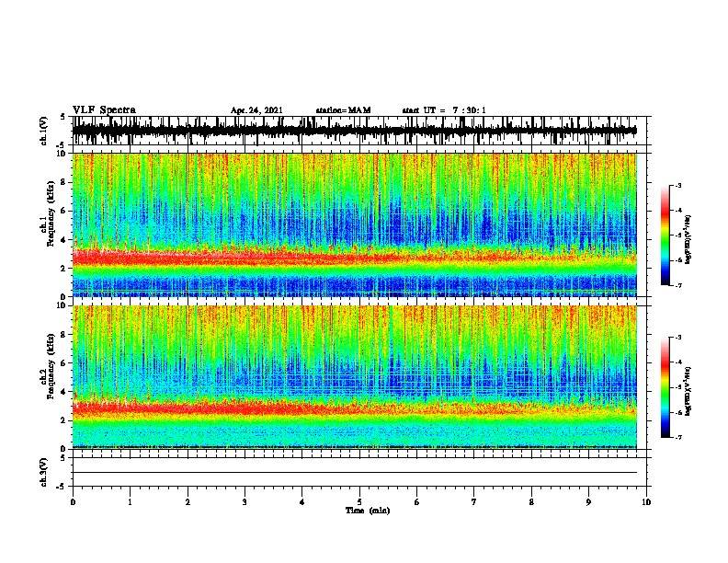
Task: Click the "start UT = 7:30:1" header text
Action: 444,110
